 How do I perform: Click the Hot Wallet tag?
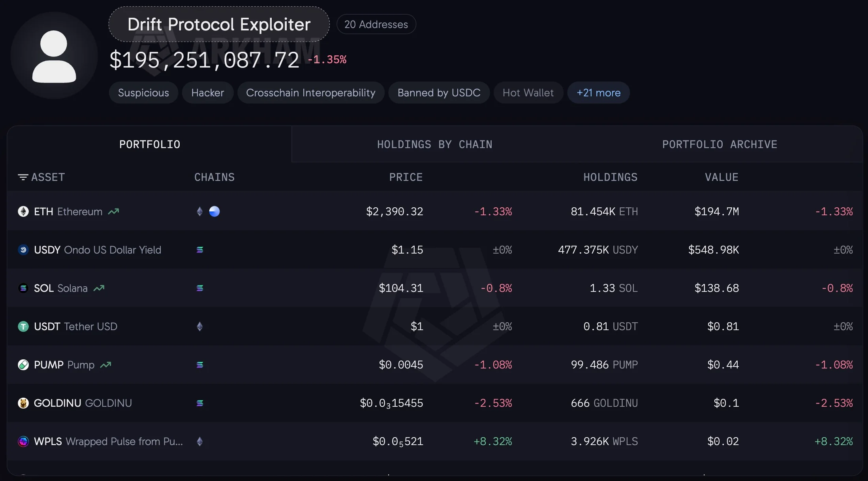(528, 93)
